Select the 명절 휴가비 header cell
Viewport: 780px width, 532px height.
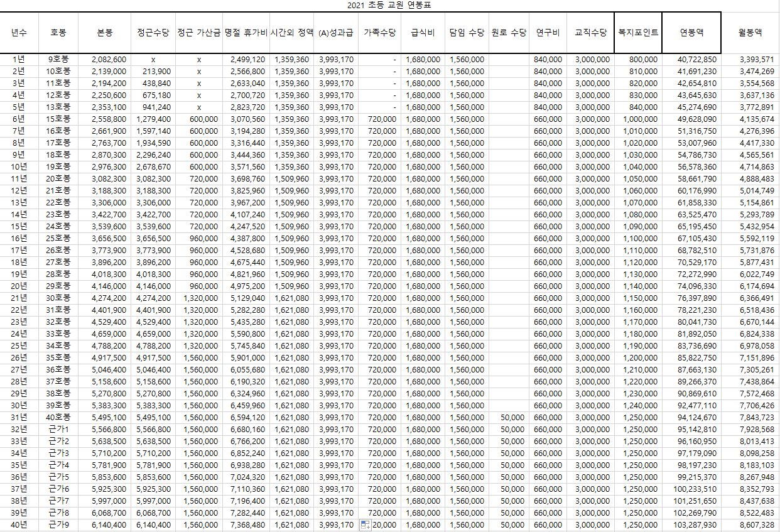click(246, 32)
